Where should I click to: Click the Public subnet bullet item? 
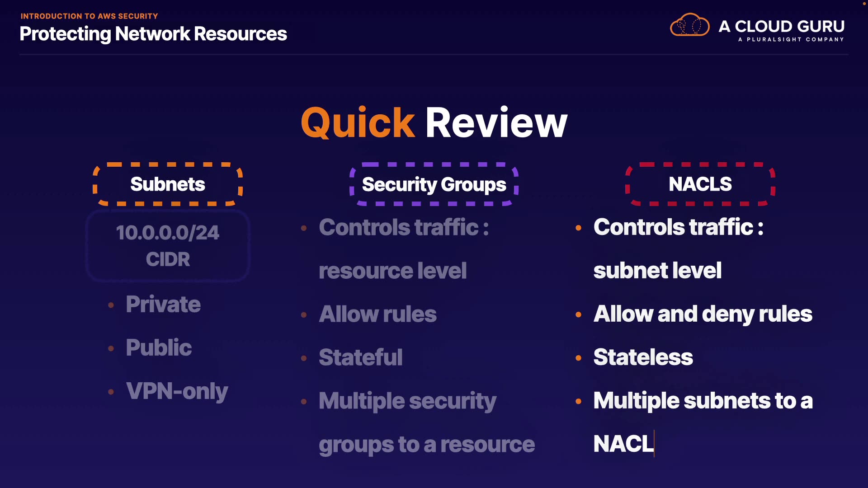[x=159, y=347]
